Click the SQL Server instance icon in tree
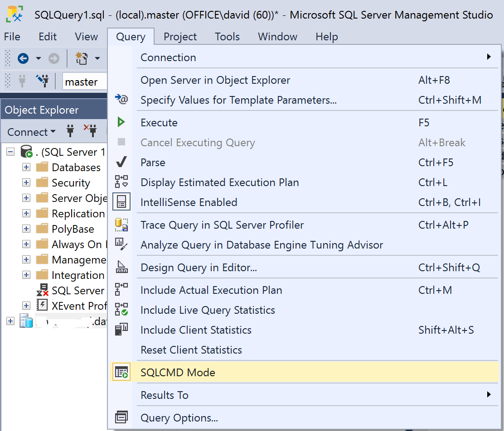The image size is (504, 431). 26,152
